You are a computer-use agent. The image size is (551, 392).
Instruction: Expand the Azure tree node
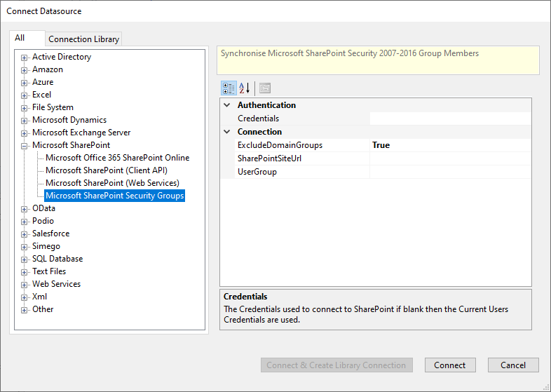24,83
